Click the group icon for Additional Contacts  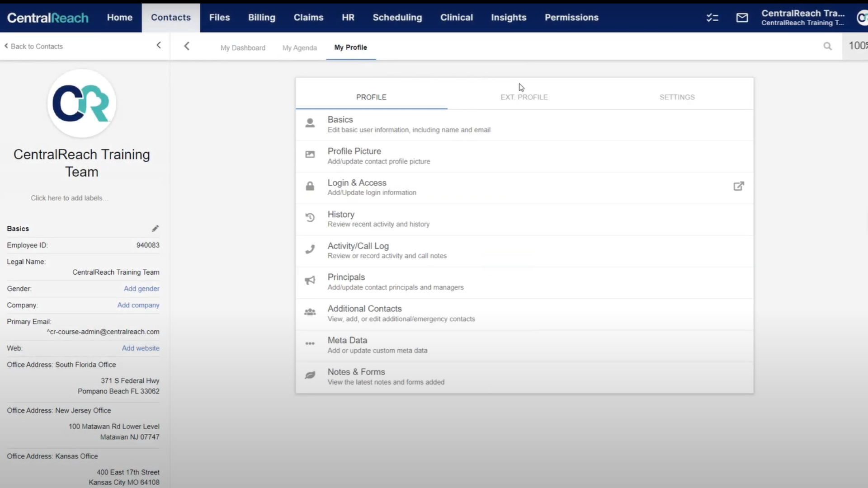point(310,312)
